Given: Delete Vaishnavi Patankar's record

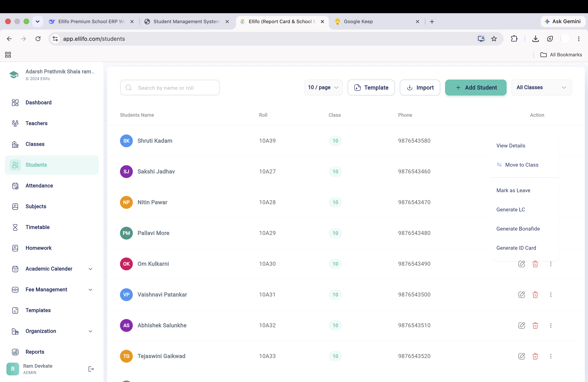Looking at the screenshot, I should click(535, 295).
